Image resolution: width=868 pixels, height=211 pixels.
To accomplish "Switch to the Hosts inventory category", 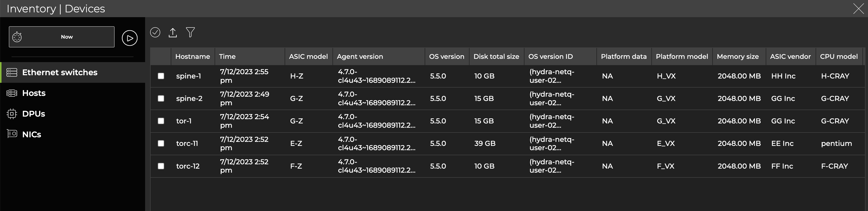I will pyautogui.click(x=34, y=93).
